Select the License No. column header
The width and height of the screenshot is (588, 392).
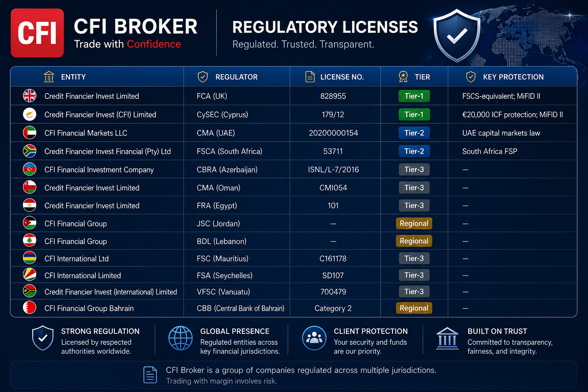(335, 77)
